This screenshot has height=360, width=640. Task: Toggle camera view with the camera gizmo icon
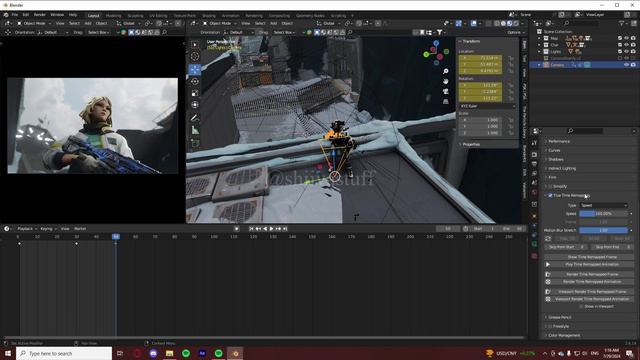446,91
